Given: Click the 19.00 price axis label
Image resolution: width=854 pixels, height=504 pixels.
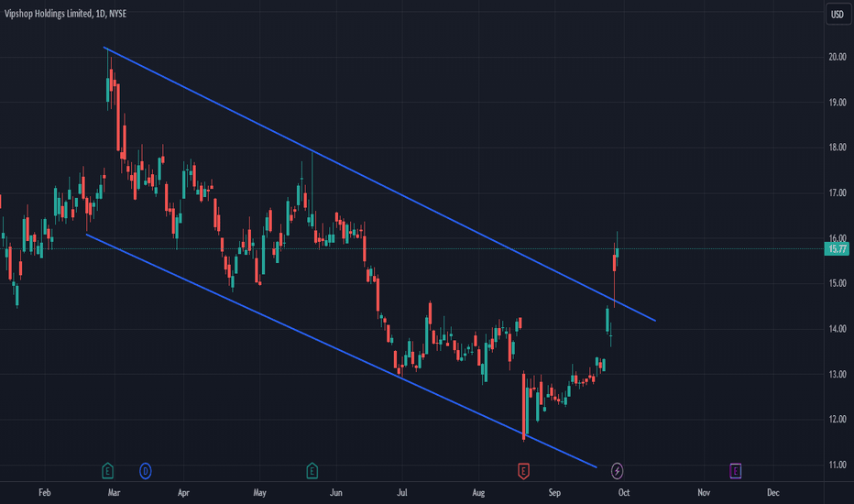Looking at the screenshot, I should click(838, 103).
